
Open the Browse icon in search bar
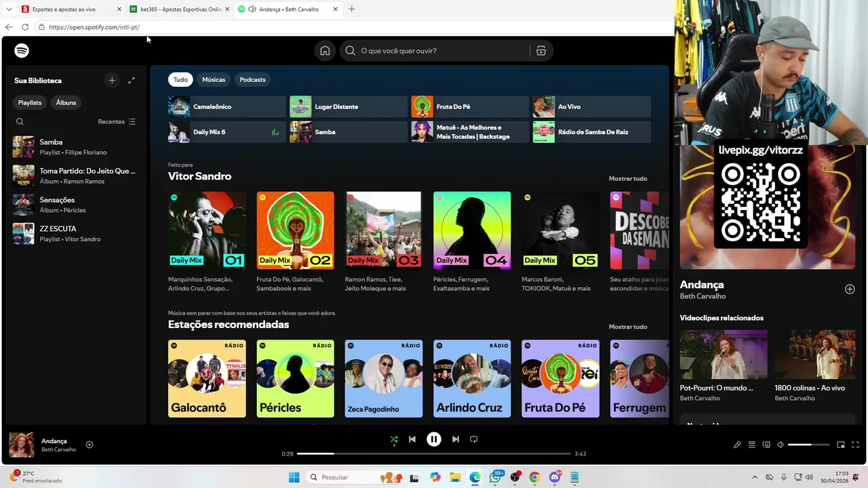[x=541, y=51]
